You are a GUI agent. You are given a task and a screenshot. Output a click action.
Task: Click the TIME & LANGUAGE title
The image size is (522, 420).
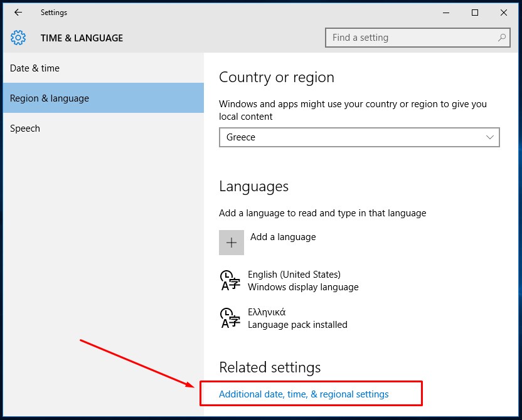pyautogui.click(x=82, y=38)
